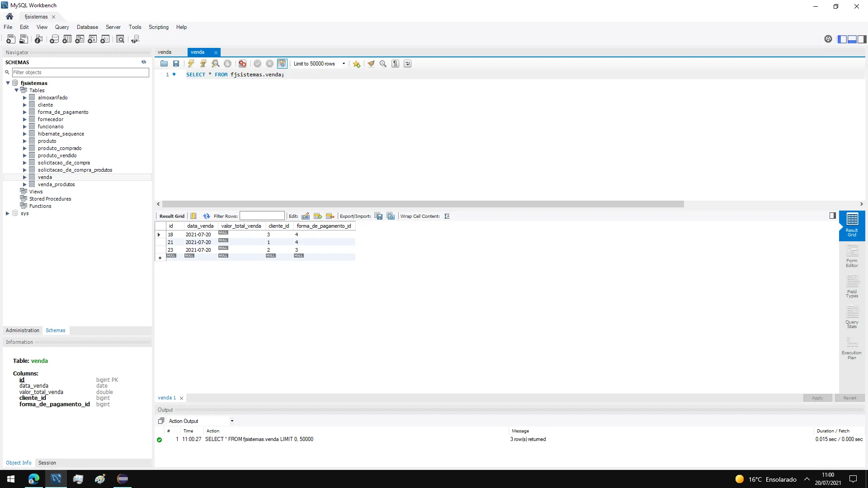Expand the sys schema

click(8, 213)
